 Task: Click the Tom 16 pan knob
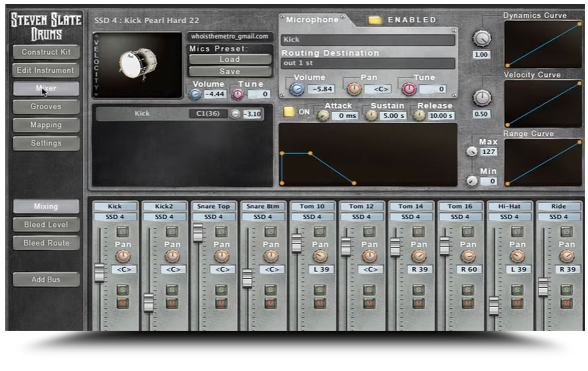(467, 257)
